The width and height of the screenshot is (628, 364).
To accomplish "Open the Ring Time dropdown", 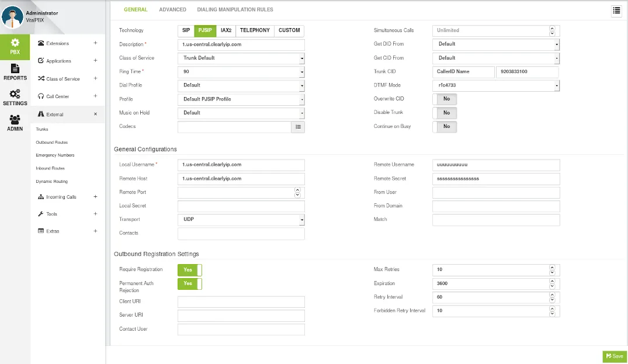I will click(x=241, y=72).
